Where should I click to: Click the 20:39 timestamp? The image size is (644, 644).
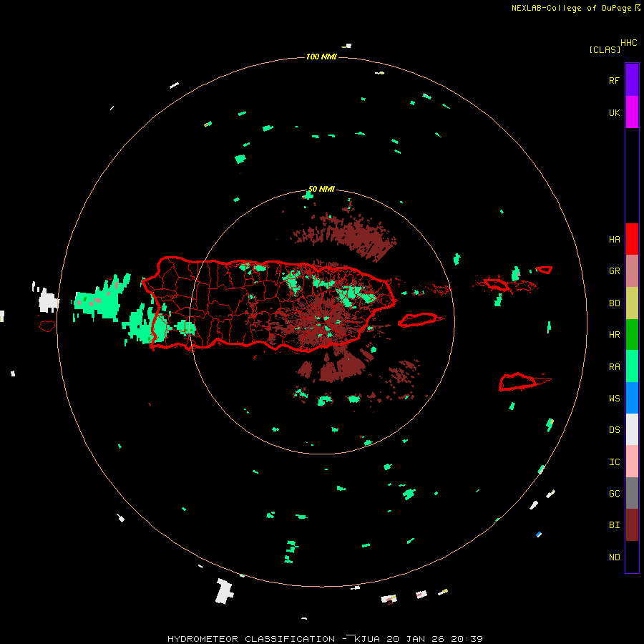click(467, 639)
